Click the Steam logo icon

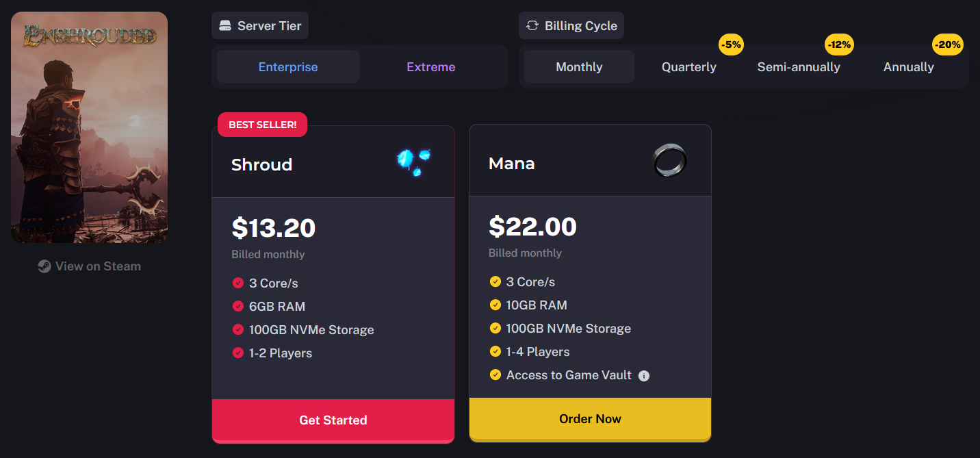[44, 266]
